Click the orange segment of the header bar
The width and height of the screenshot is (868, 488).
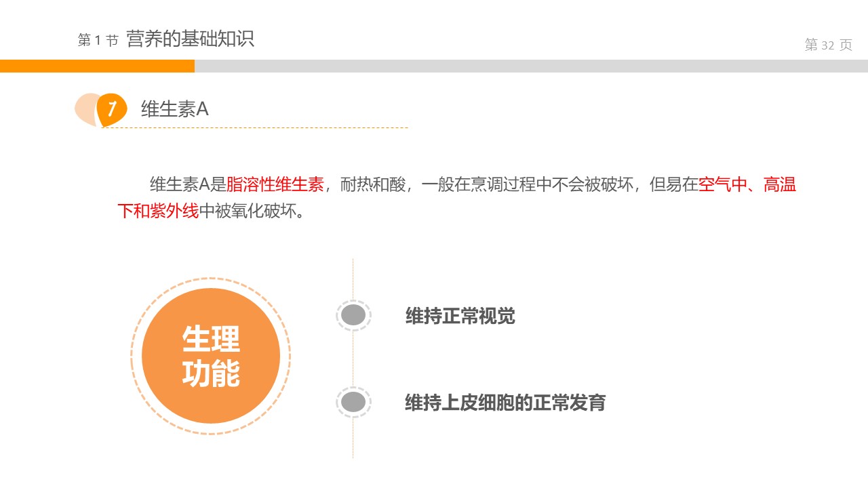pos(97,66)
